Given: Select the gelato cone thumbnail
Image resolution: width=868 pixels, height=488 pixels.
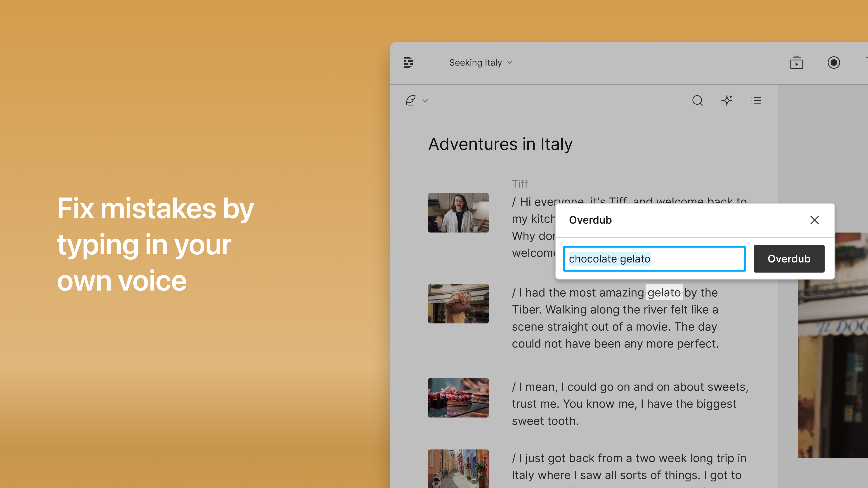Looking at the screenshot, I should pos(458,304).
